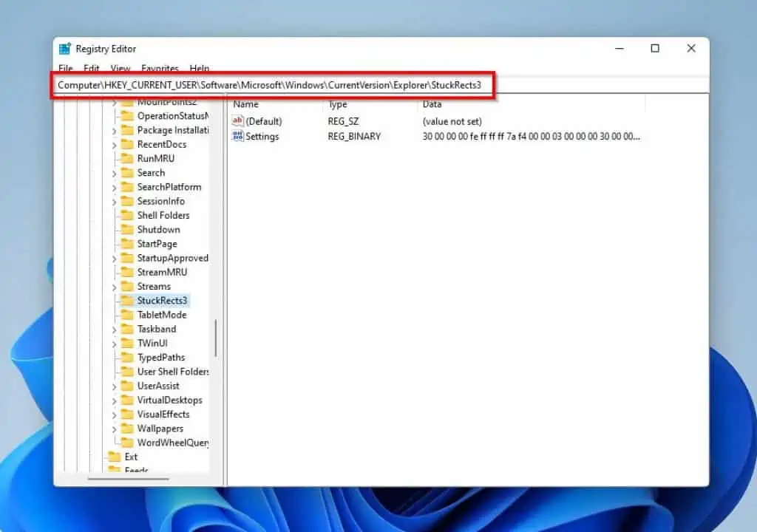
Task: Click the registry path address bar
Action: coord(381,85)
